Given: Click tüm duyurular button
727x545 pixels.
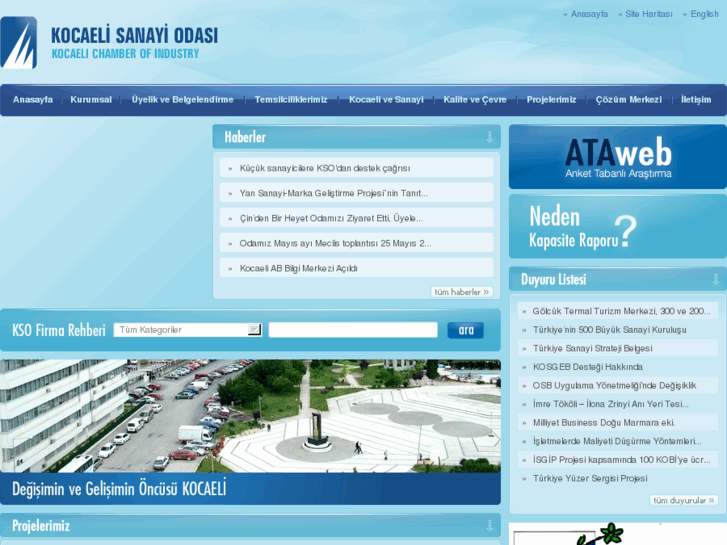Looking at the screenshot, I should click(683, 500).
